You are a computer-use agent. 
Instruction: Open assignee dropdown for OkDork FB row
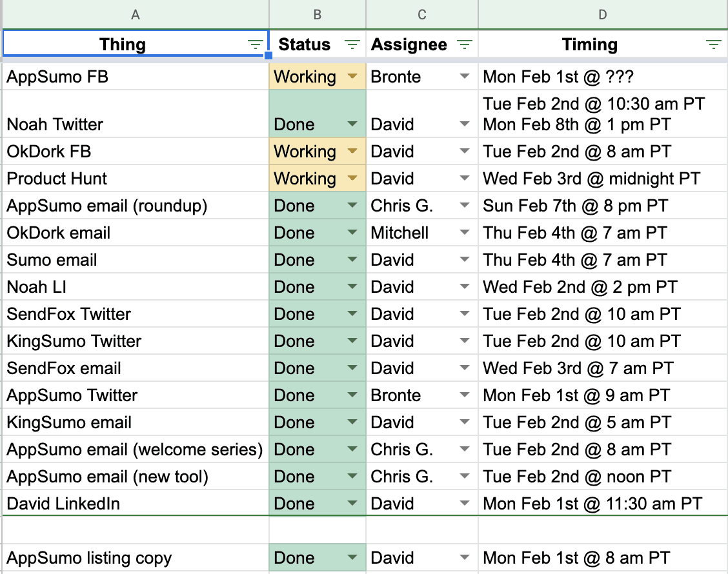click(465, 151)
